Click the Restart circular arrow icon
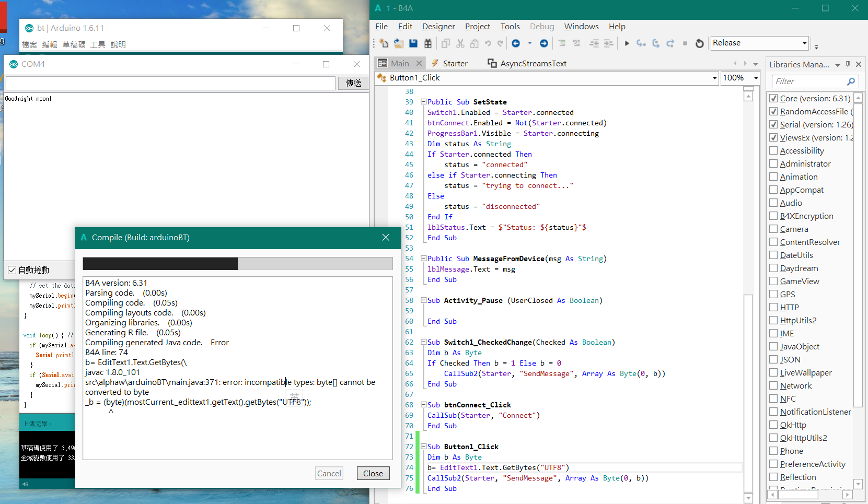Screen dimensions: 868x504 pos(700,43)
